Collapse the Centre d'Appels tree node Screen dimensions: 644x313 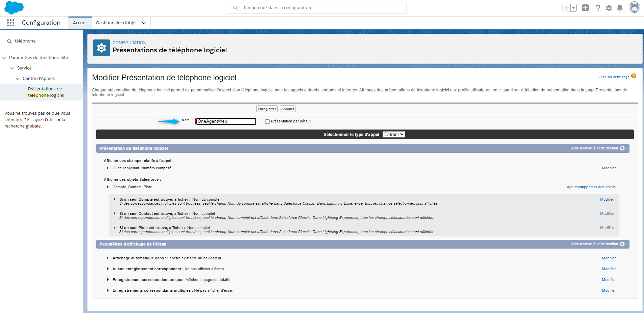coord(18,79)
